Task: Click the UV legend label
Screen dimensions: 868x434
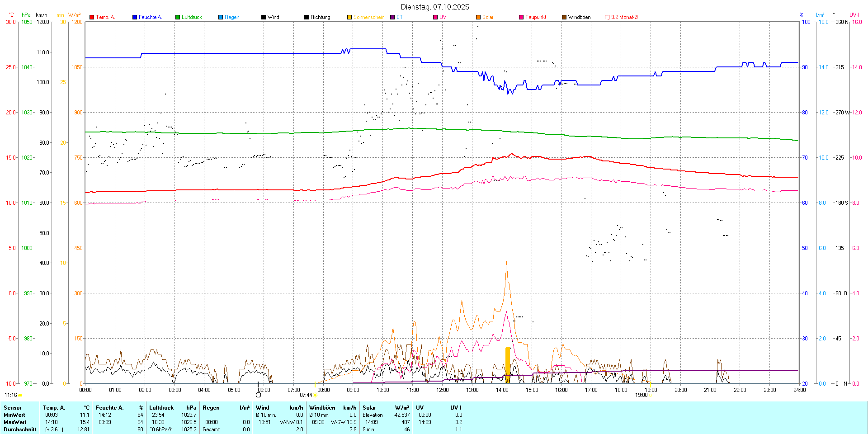Action: pos(443,17)
